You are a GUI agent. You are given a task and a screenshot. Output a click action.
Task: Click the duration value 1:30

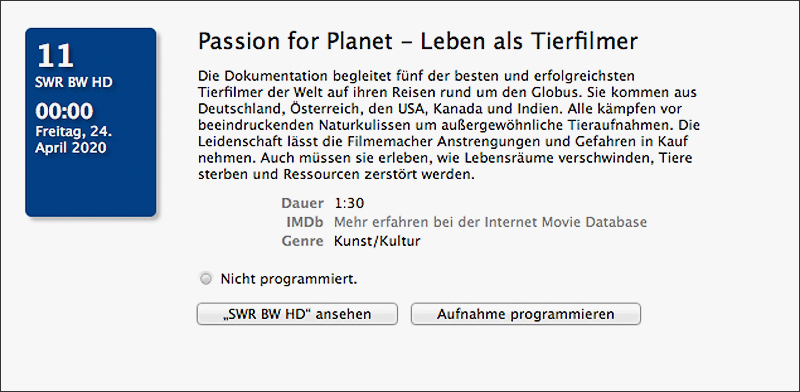click(x=349, y=203)
